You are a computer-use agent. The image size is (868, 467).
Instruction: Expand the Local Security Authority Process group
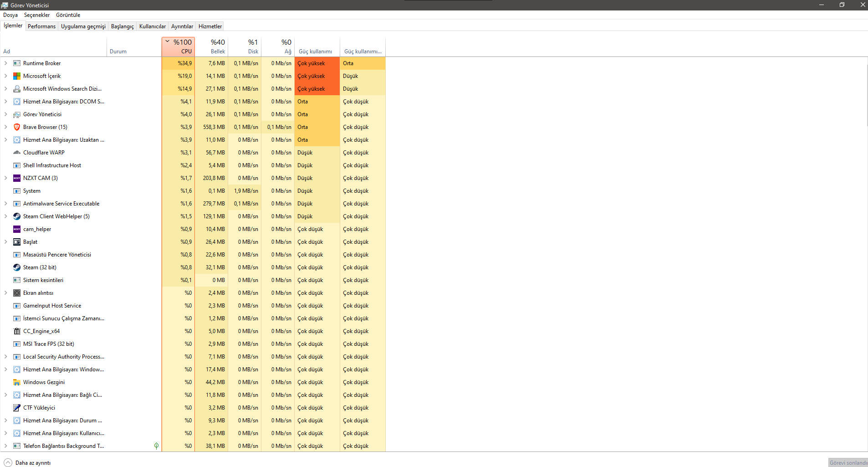[5, 357]
